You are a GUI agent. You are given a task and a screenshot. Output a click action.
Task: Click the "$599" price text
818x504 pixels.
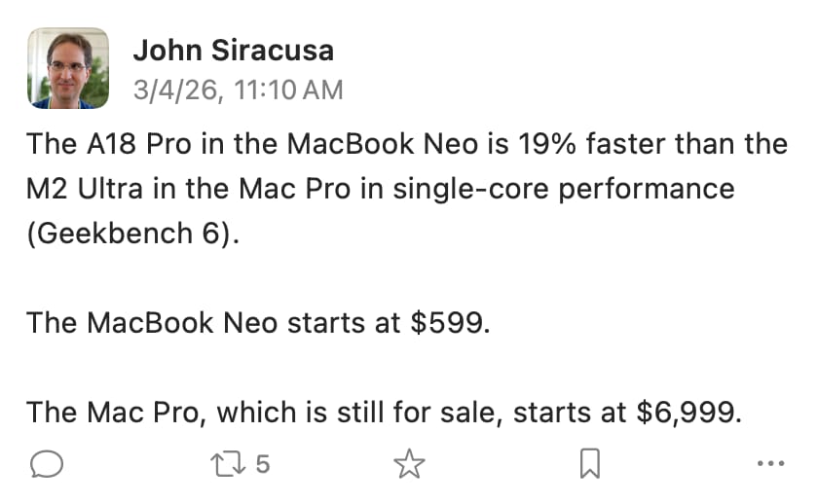(x=446, y=322)
